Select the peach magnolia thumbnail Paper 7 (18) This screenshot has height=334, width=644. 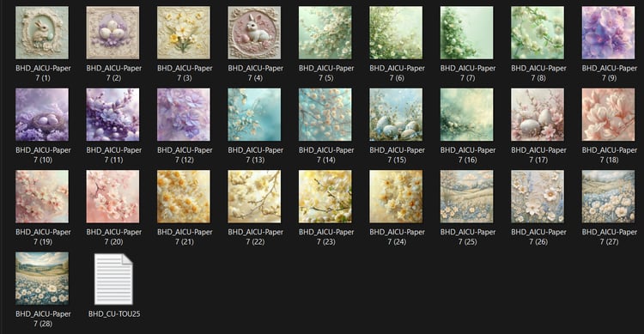click(x=608, y=114)
